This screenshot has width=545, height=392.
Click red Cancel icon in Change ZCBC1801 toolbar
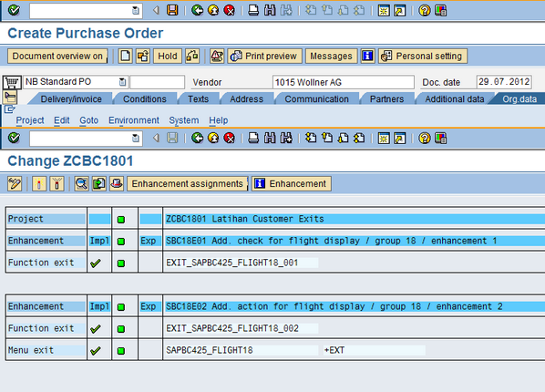(x=229, y=138)
